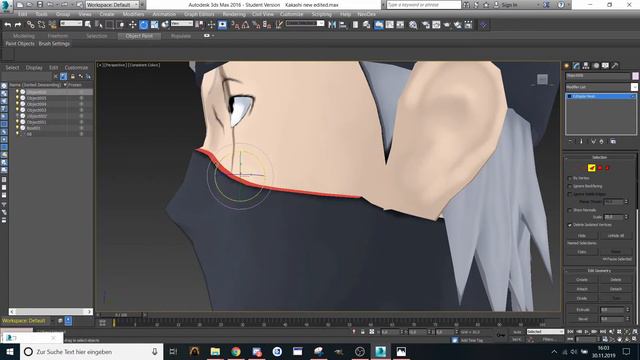The width and height of the screenshot is (640, 360).
Task: Switch to the Display command panel
Action: point(605,66)
